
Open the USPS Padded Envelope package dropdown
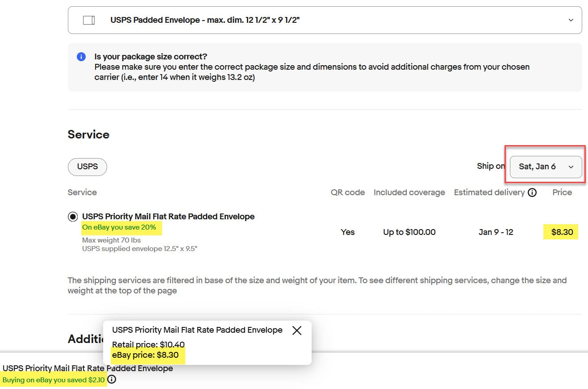(x=325, y=20)
